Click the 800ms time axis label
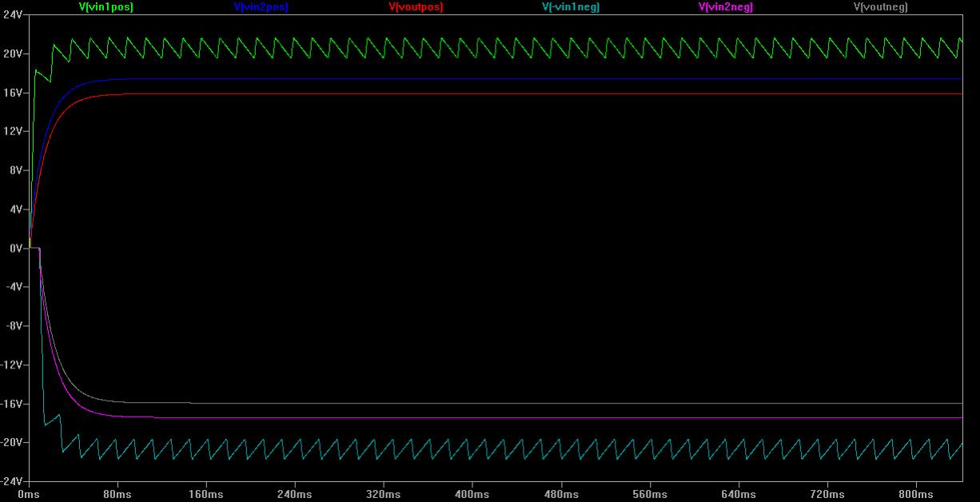The height and width of the screenshot is (502, 980). [x=916, y=496]
